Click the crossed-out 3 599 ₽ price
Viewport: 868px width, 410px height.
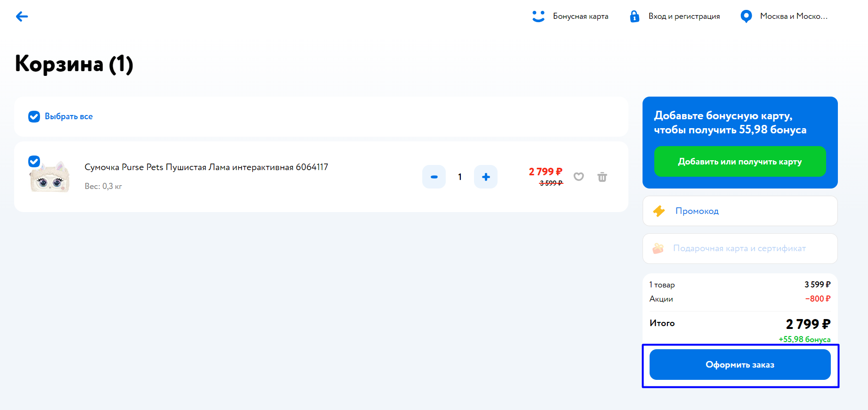pos(551,183)
